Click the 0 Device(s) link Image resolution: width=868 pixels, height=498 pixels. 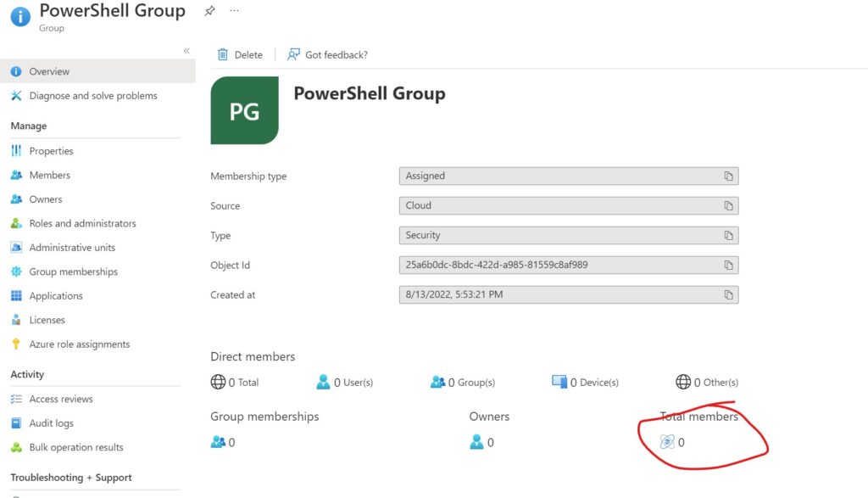pos(585,383)
